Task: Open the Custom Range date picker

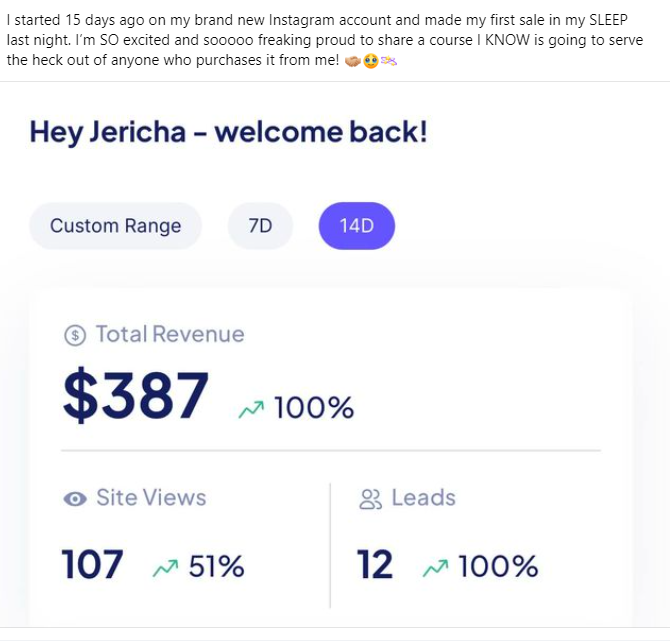Action: (x=116, y=226)
